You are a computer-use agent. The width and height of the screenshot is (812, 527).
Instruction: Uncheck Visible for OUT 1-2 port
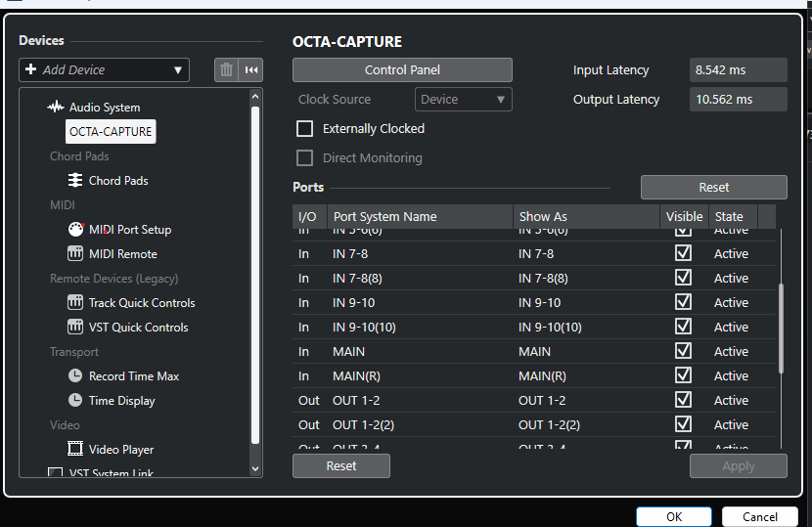click(x=683, y=400)
